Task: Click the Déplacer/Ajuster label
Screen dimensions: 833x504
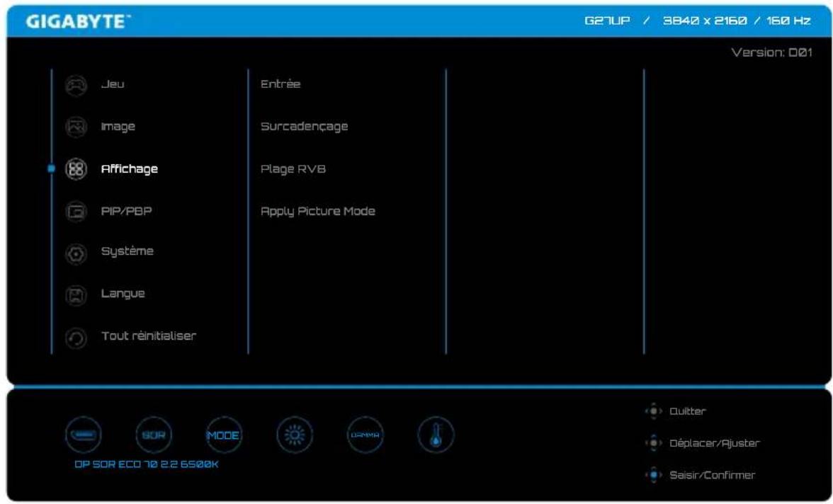Action: [715, 443]
